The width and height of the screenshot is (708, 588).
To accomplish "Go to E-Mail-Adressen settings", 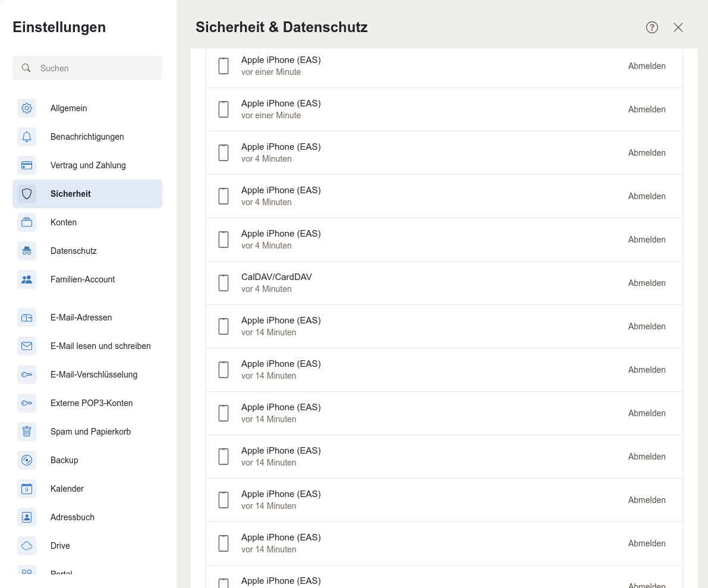I will [81, 317].
